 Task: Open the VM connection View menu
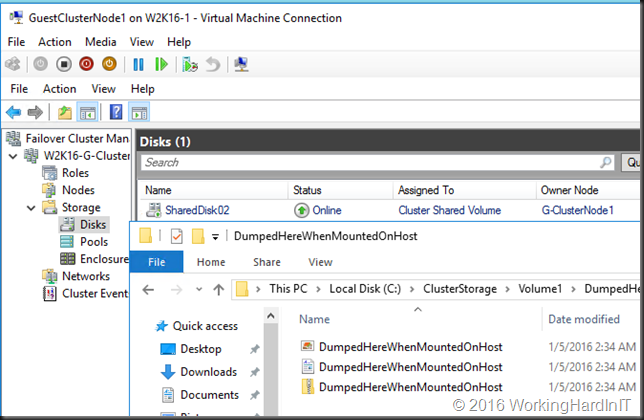142,42
